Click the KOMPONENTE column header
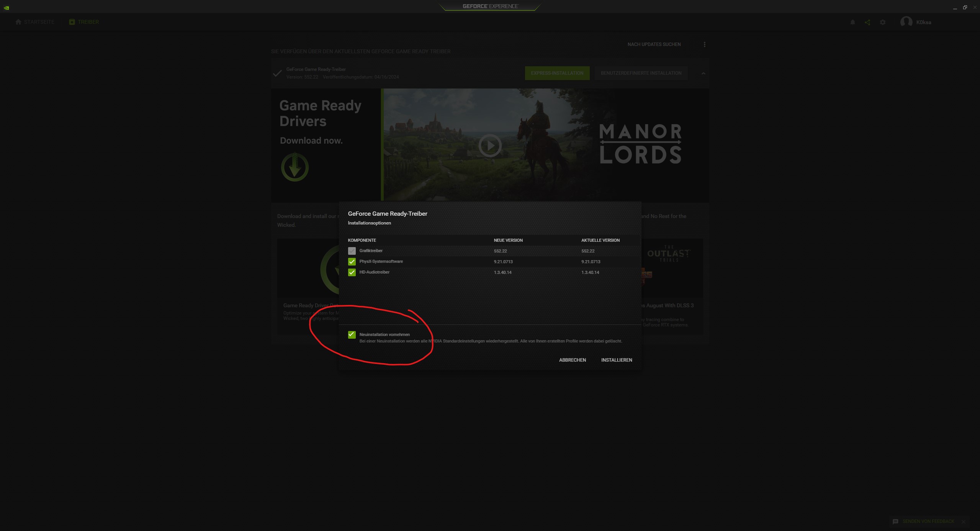Screen dimensions: 980x531 362,240
